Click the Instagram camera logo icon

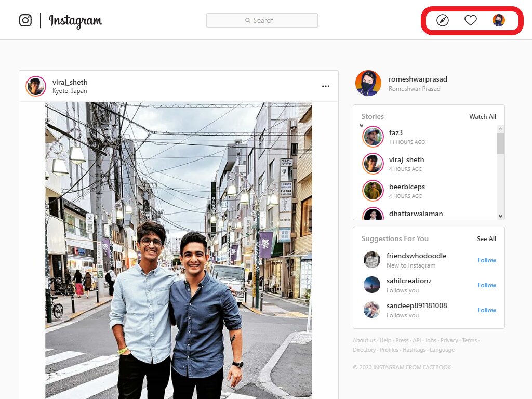click(x=25, y=20)
